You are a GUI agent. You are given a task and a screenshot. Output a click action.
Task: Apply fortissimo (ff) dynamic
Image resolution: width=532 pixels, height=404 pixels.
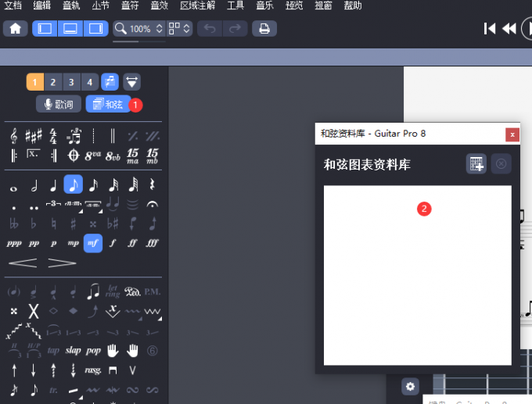(x=133, y=243)
